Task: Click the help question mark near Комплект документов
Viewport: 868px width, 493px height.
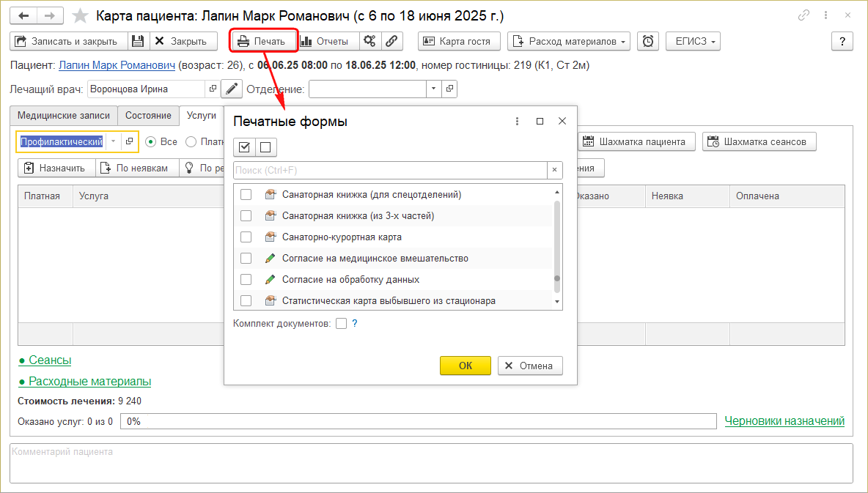Action: (355, 323)
